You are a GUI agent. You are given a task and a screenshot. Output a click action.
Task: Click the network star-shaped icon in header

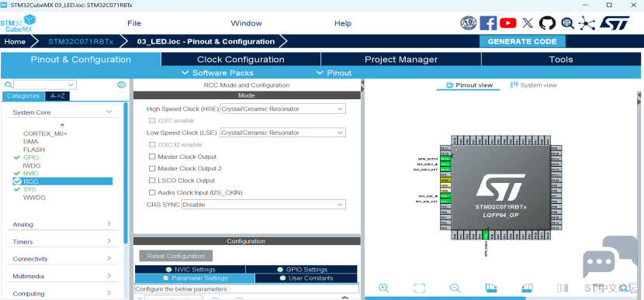[587, 23]
